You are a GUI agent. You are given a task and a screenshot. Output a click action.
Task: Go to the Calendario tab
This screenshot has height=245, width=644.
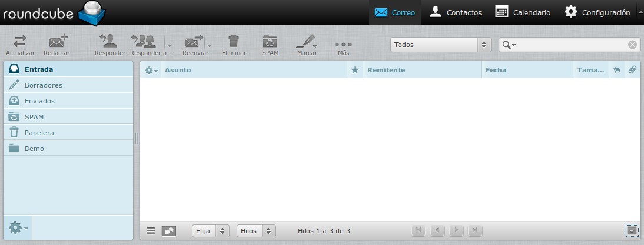523,12
